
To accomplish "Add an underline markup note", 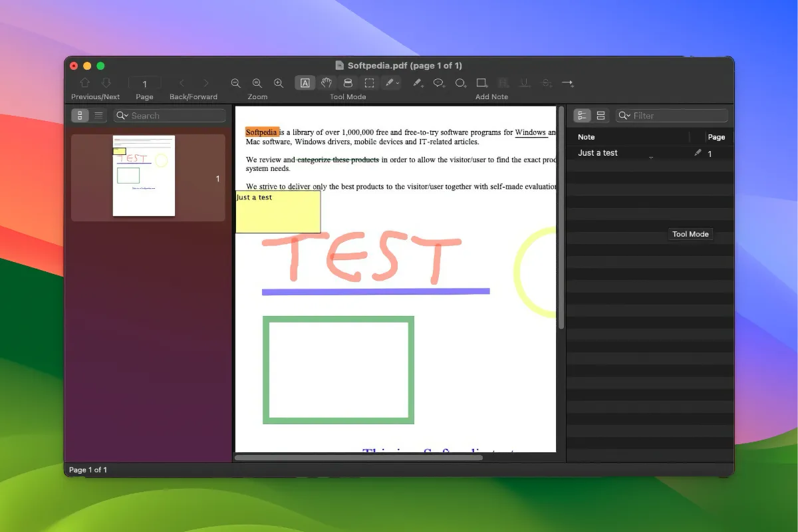I will (x=525, y=83).
